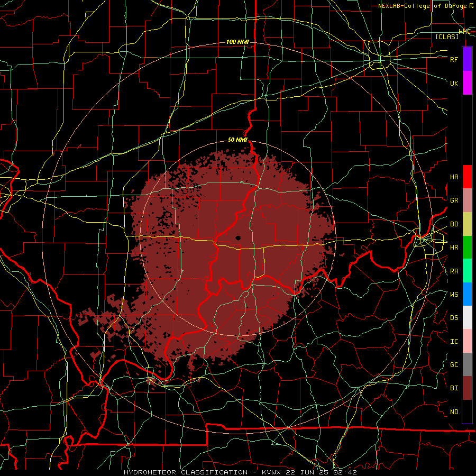Click the BD yellow legend swatch

click(467, 224)
